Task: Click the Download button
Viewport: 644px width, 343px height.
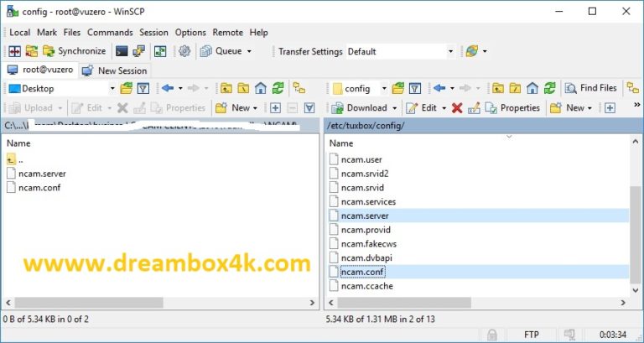Action: click(x=360, y=108)
